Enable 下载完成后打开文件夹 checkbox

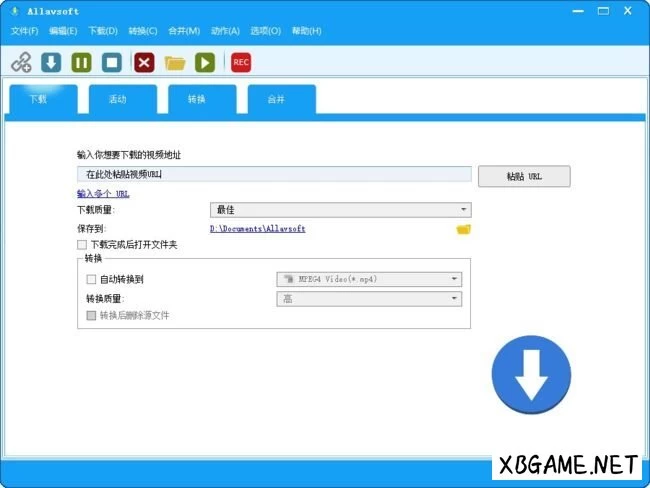coord(82,244)
